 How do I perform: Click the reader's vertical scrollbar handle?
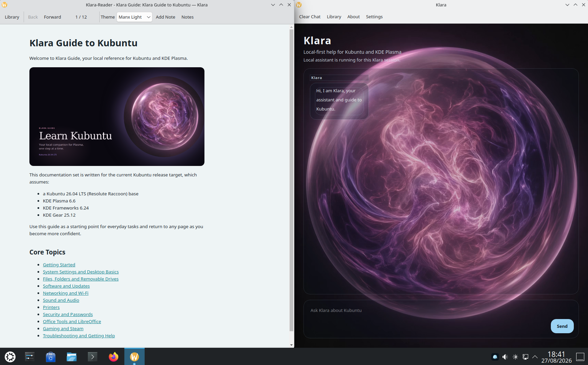point(291,180)
